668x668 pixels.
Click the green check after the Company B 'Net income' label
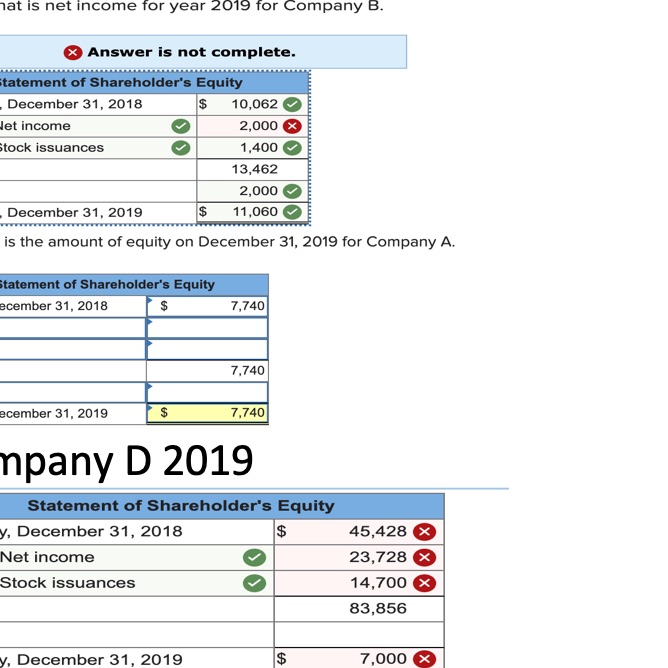coord(181,126)
